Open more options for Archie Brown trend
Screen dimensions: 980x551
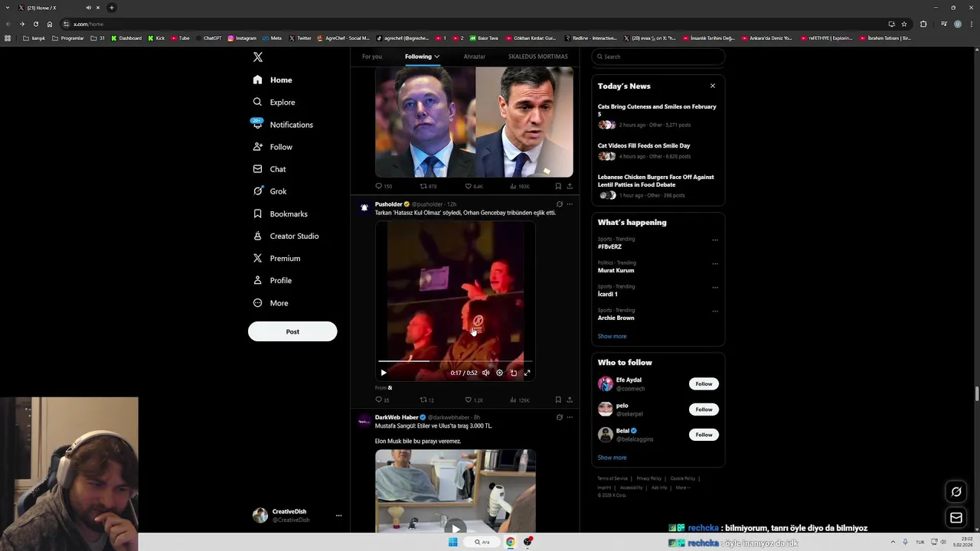point(715,311)
